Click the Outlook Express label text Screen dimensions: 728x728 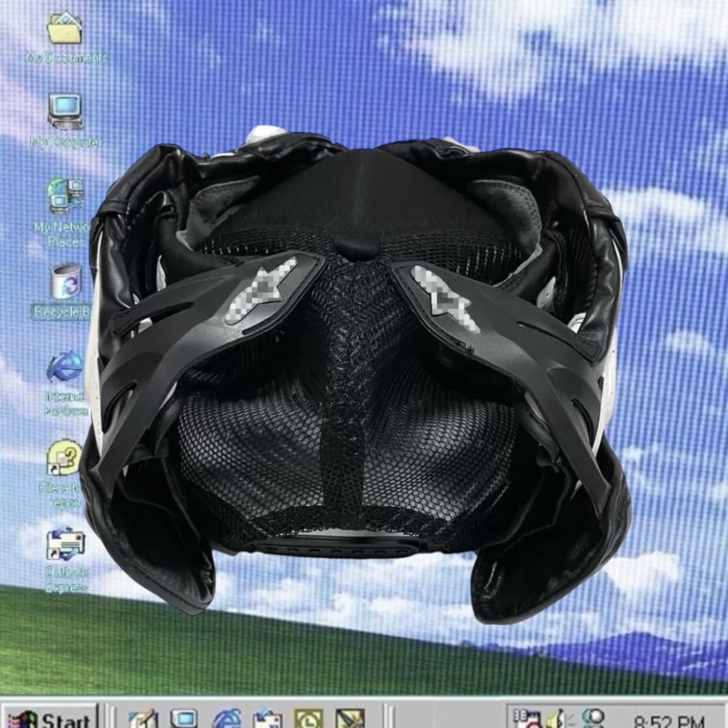tap(66, 579)
